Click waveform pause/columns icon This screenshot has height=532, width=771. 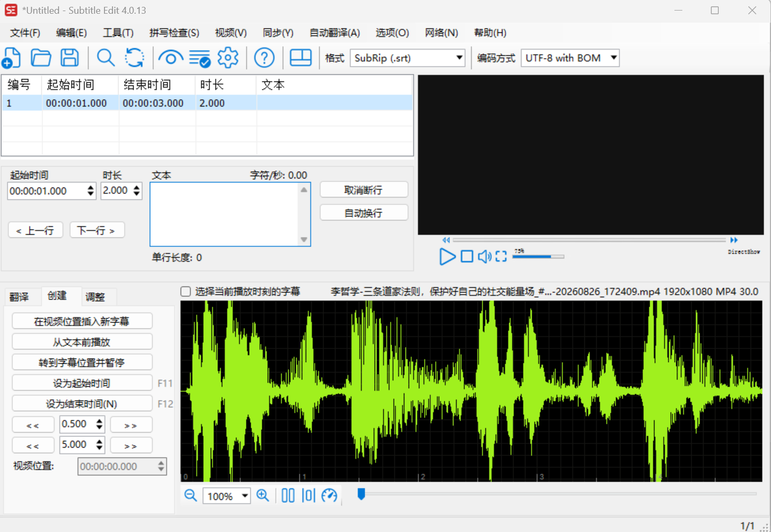tap(288, 495)
